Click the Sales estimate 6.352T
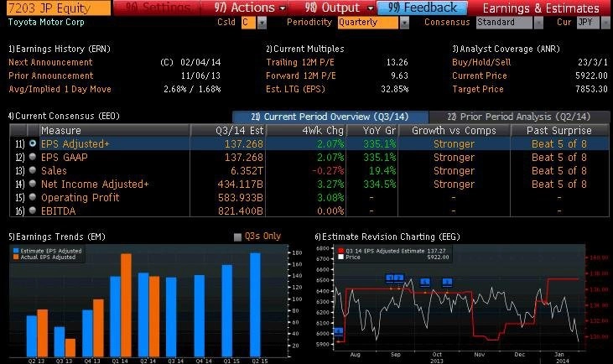The image size is (613, 364). tap(247, 170)
